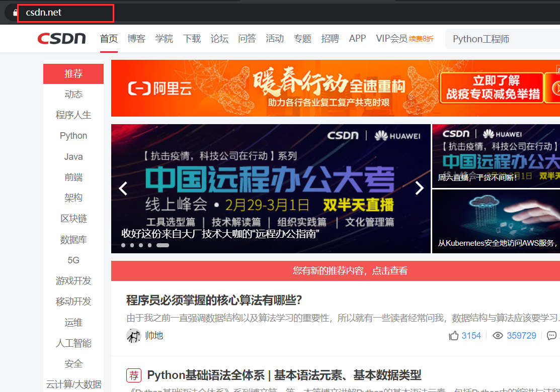This screenshot has height=392, width=560.
Task: Select the third carousel dot indicator
Action: pyautogui.click(x=141, y=245)
